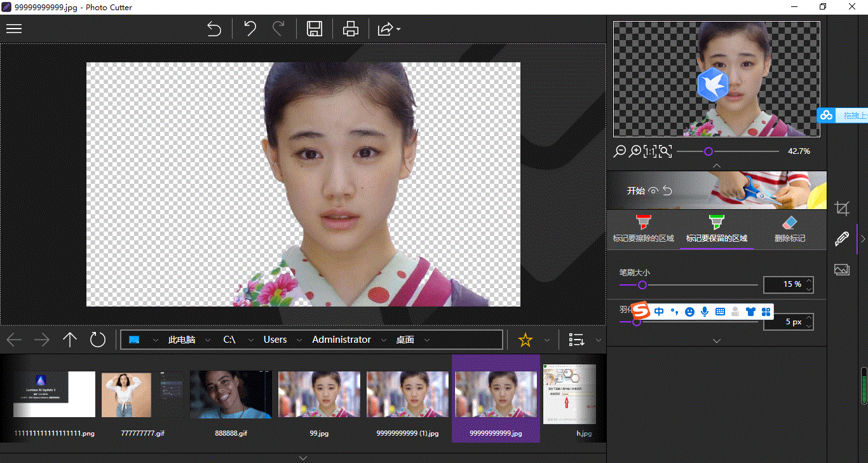The image size is (868, 463).
Task: Click the feather slider handle
Action: (x=636, y=322)
